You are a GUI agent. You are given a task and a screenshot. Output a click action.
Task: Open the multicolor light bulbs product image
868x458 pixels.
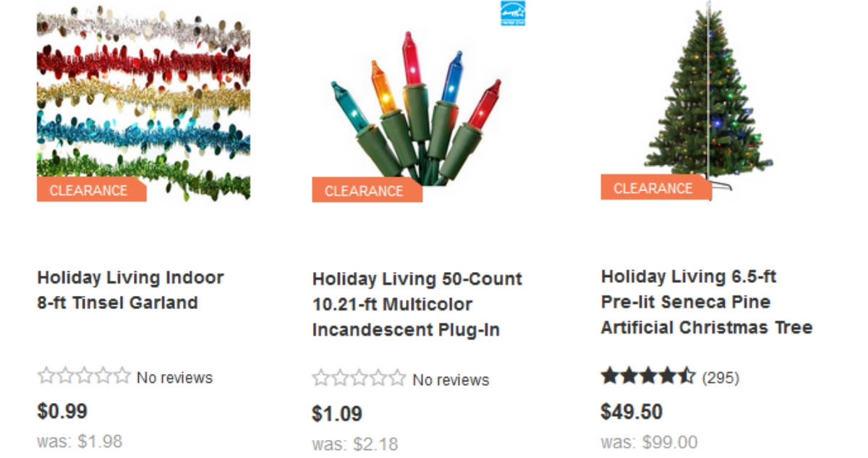(x=417, y=109)
